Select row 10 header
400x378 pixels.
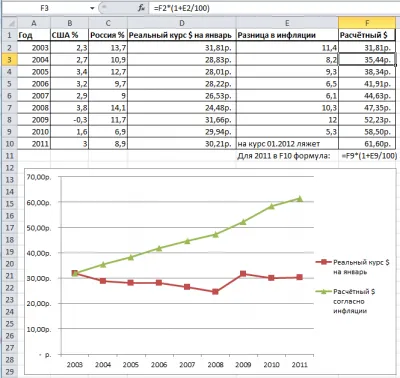point(9,144)
